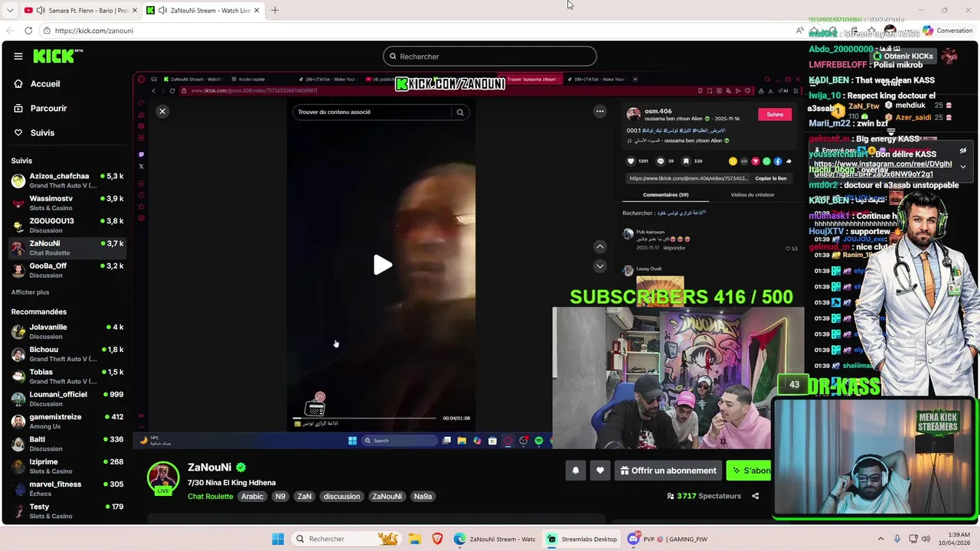The image size is (980, 551).
Task: Open Iziprime recommended channel
Action: tap(67, 466)
